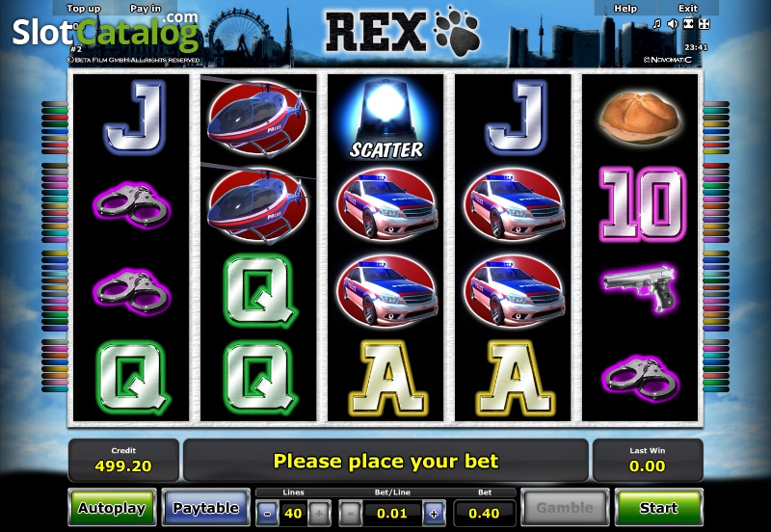The image size is (771, 532).
Task: Open the Help menu
Action: pyautogui.click(x=625, y=9)
